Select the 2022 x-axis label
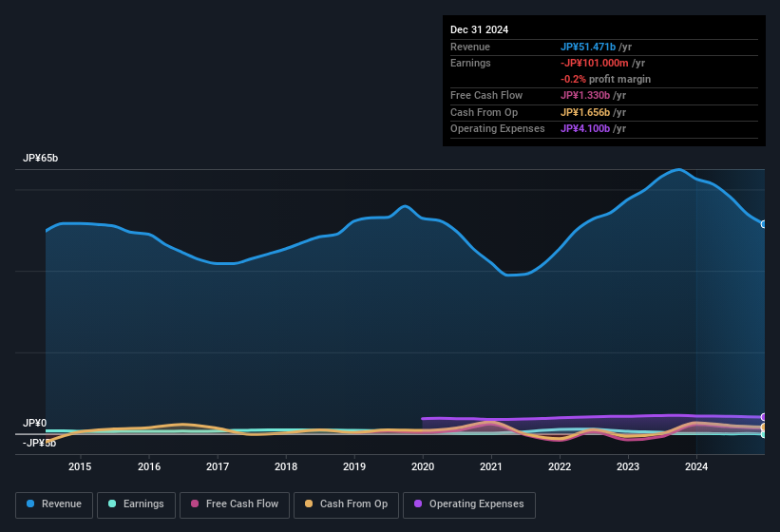Screen dimensions: 780x532 click(560, 466)
